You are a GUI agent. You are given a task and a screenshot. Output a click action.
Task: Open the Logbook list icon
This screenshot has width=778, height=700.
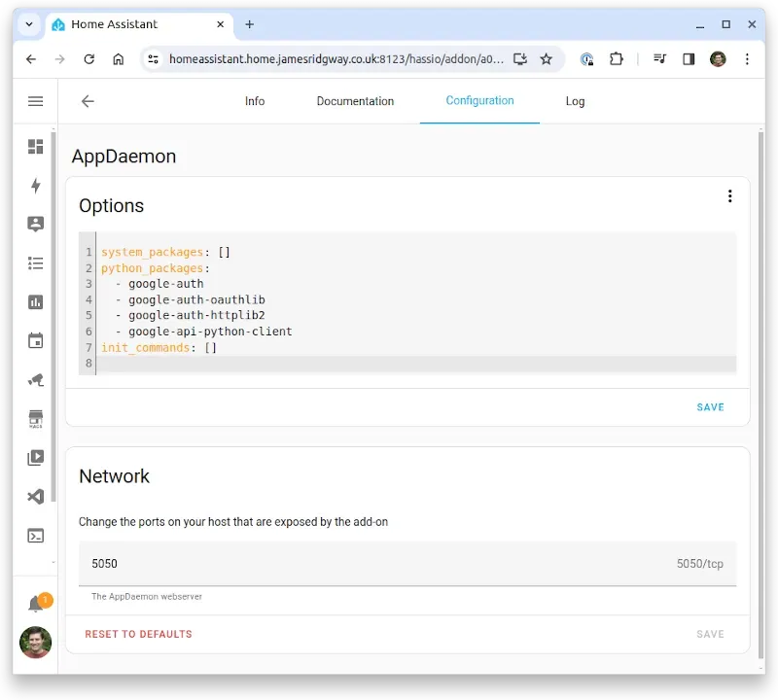point(35,262)
